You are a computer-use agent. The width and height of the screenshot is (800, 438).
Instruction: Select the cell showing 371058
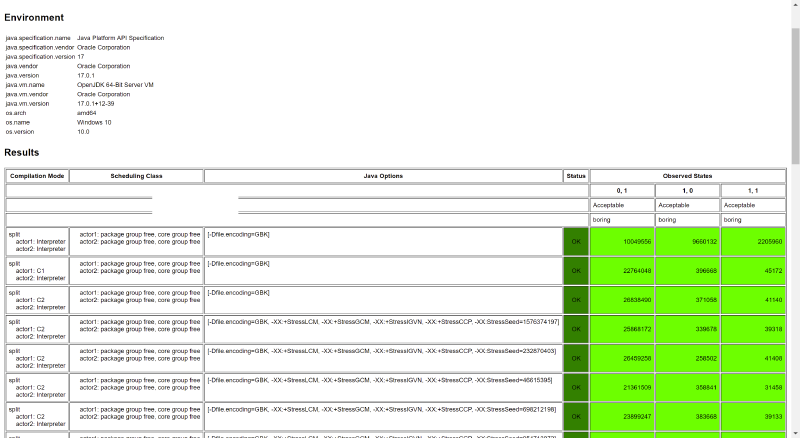tap(687, 299)
